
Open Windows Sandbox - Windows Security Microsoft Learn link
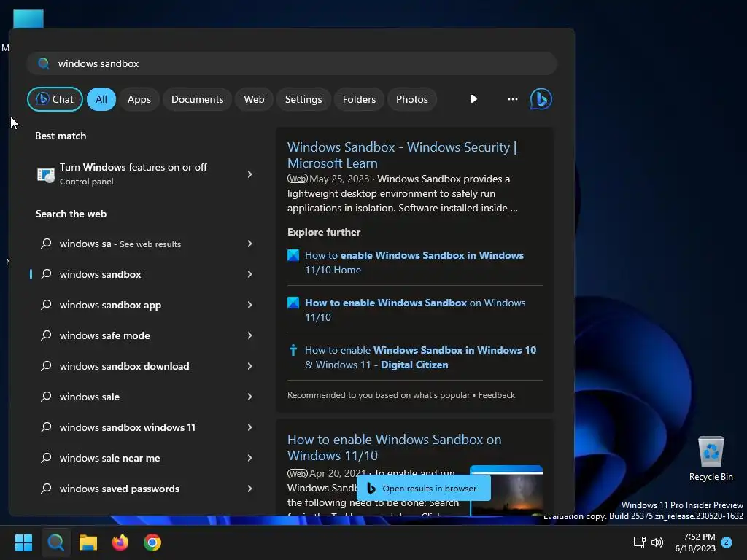(x=402, y=155)
